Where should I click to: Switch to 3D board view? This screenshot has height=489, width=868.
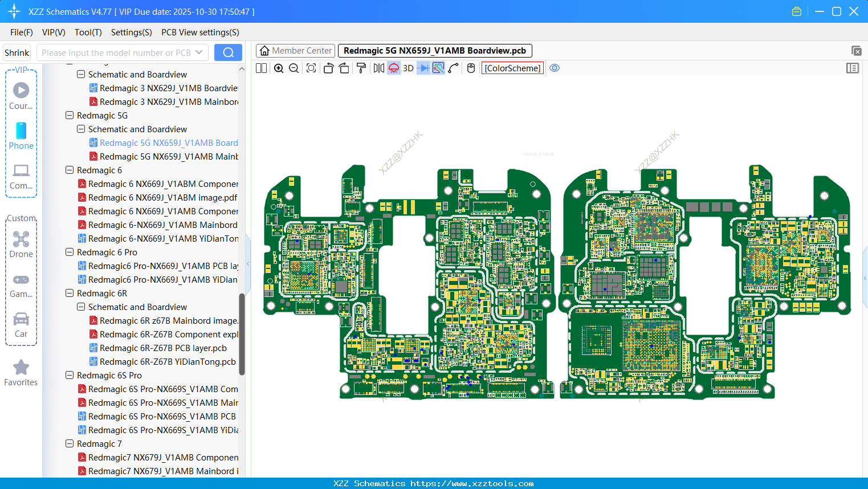pyautogui.click(x=408, y=68)
